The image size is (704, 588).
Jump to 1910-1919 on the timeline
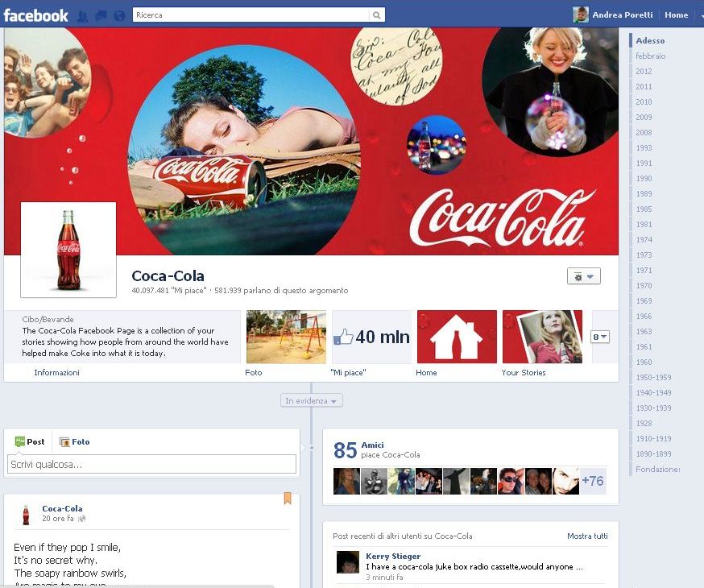pos(654,438)
